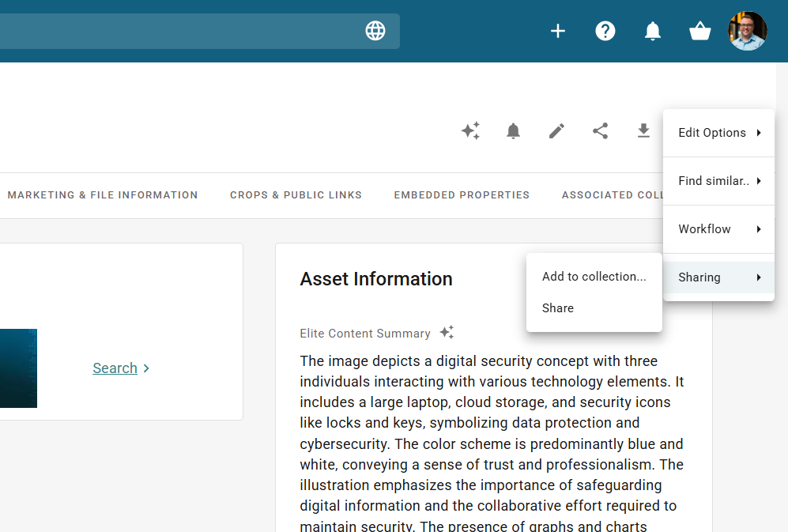Download the asset using the download icon
788x532 pixels.
click(644, 131)
